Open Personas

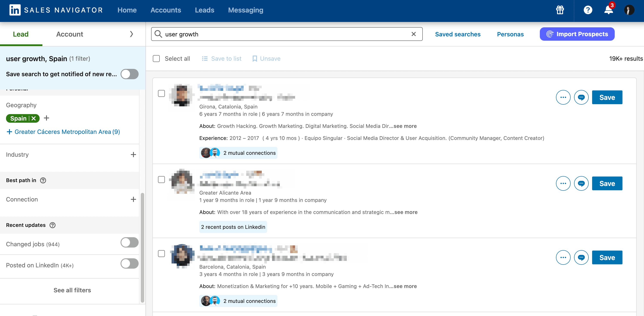(510, 34)
